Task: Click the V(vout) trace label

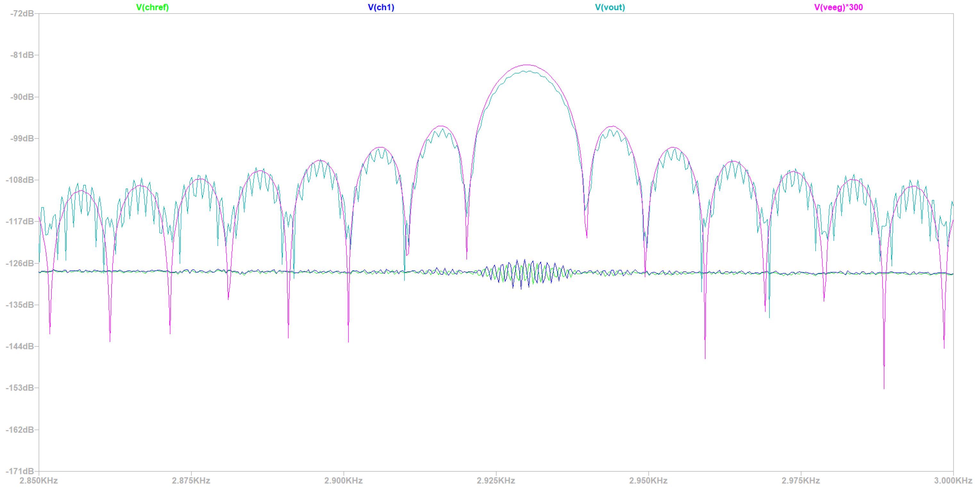Action: (x=610, y=7)
